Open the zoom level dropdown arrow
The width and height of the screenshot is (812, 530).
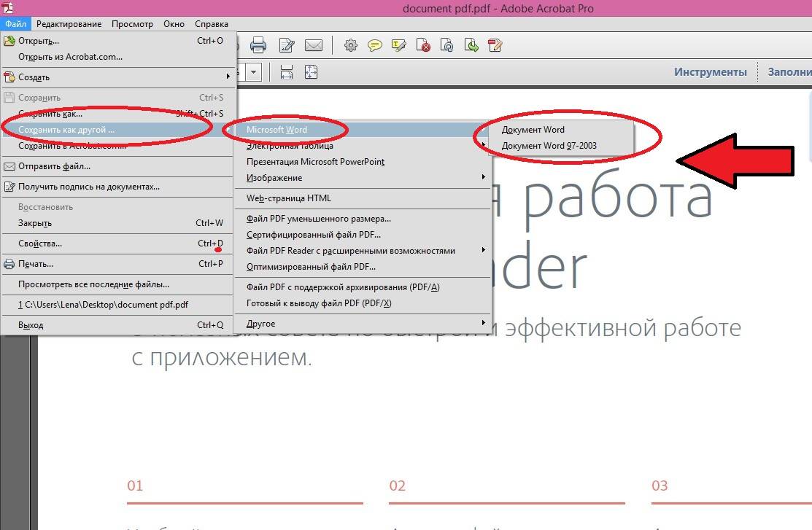(254, 72)
